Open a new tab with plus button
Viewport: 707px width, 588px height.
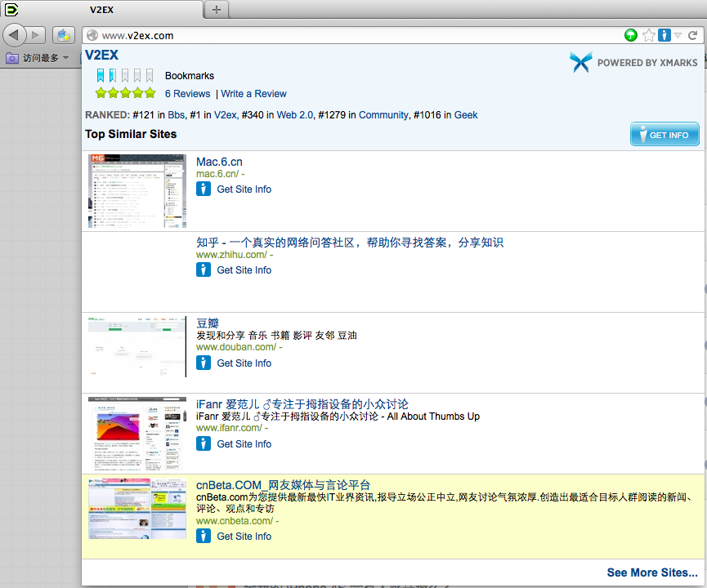tap(217, 10)
